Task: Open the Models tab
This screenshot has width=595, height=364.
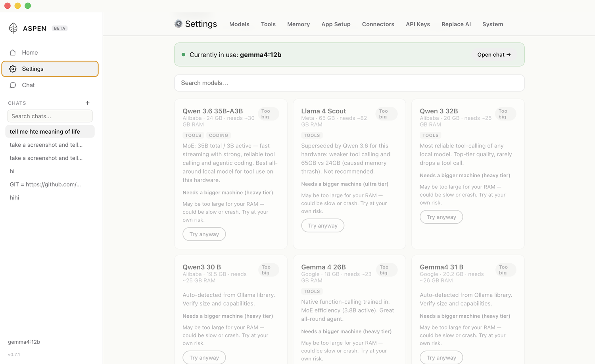Action: pos(239,24)
